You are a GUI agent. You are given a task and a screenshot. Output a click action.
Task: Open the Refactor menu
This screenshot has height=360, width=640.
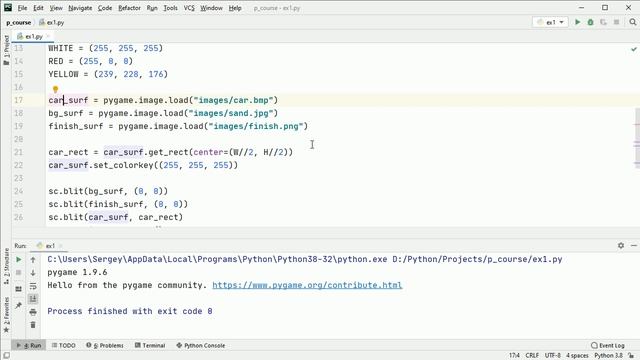click(129, 8)
